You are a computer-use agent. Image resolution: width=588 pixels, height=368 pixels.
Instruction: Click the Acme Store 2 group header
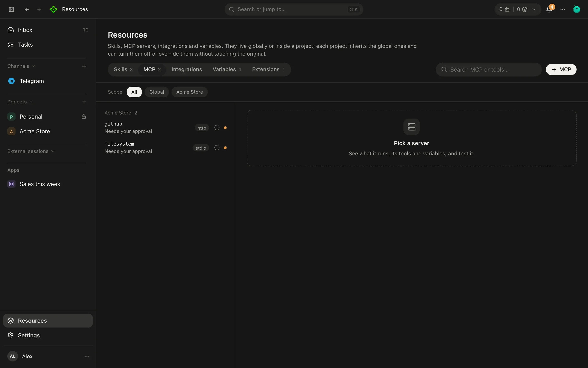tap(121, 113)
